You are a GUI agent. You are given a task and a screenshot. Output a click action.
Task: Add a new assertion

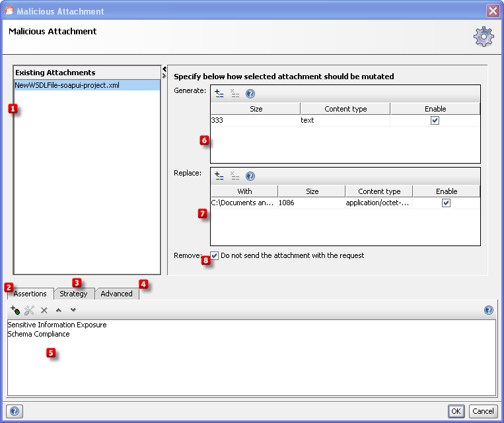click(x=15, y=310)
